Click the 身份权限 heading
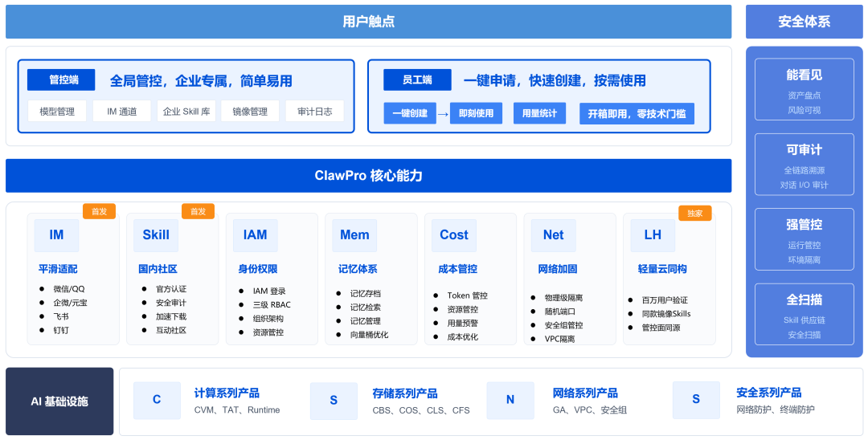This screenshot has width=868, height=440. (257, 269)
